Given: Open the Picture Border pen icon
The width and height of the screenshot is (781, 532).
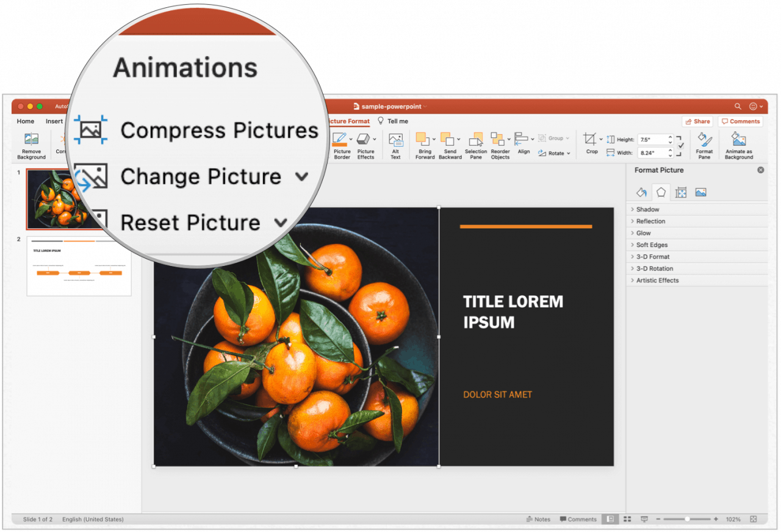Looking at the screenshot, I should (340, 140).
